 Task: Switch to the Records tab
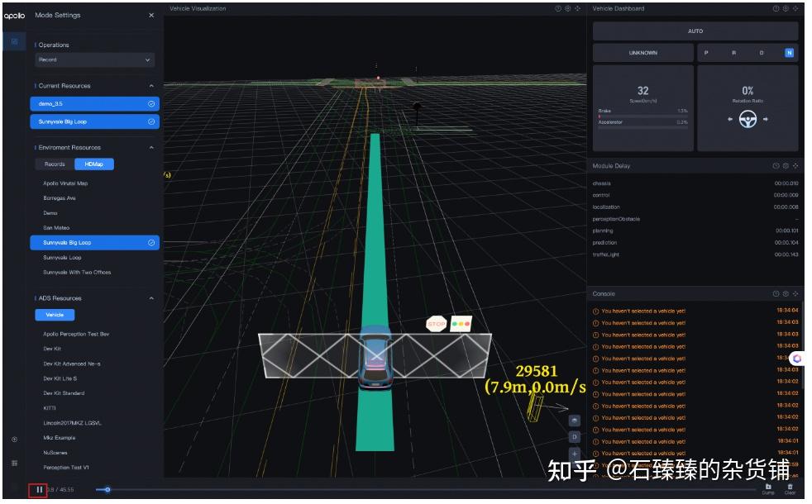[55, 164]
